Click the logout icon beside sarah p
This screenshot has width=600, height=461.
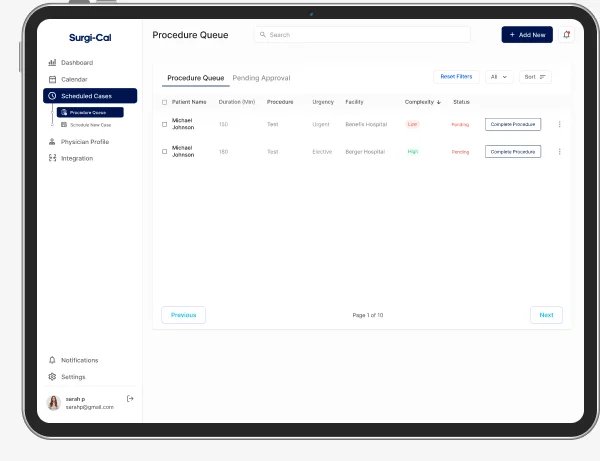[x=130, y=399]
